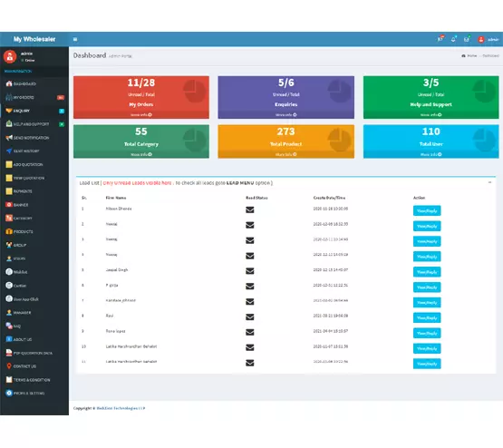Click the '11/28' My Orders count
This screenshot has height=448, width=503.
click(x=141, y=83)
